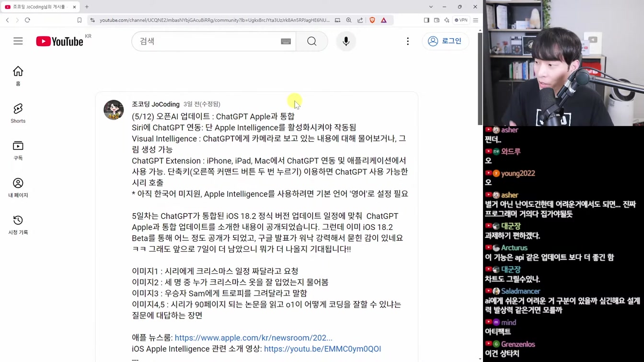Share this page via address bar icon
This screenshot has width=644, height=362.
(x=360, y=20)
